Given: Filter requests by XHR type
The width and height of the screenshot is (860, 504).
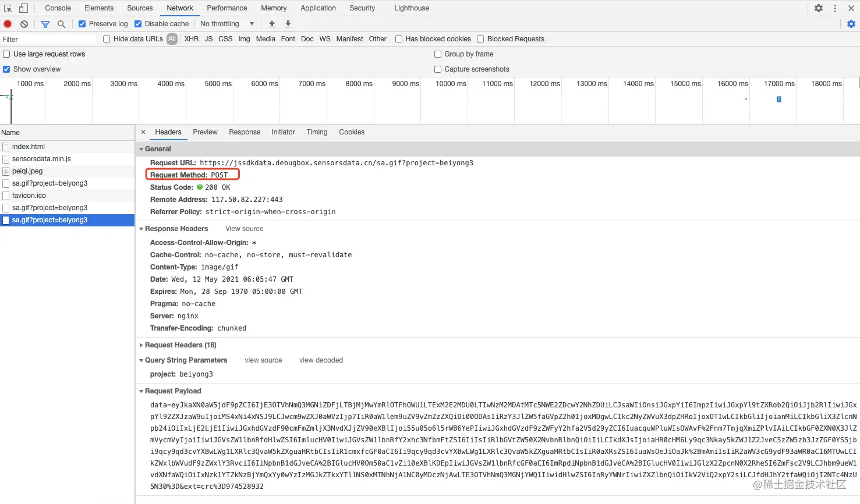Looking at the screenshot, I should [192, 39].
